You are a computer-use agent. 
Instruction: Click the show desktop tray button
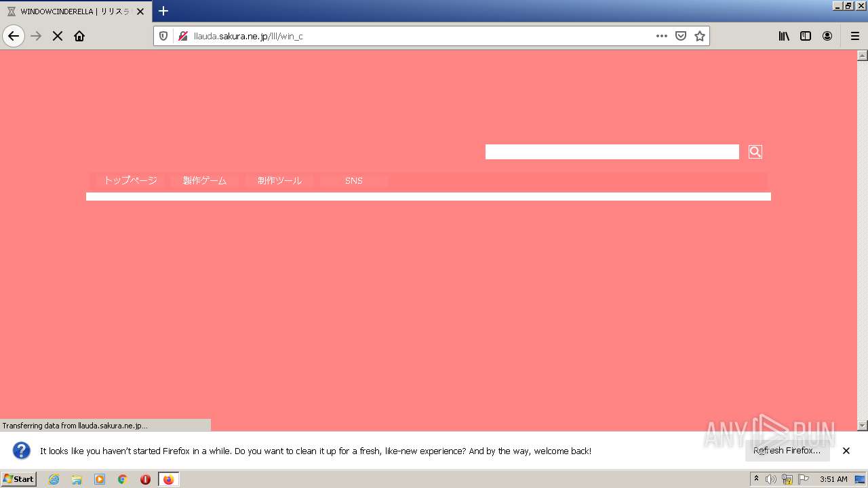(861, 479)
